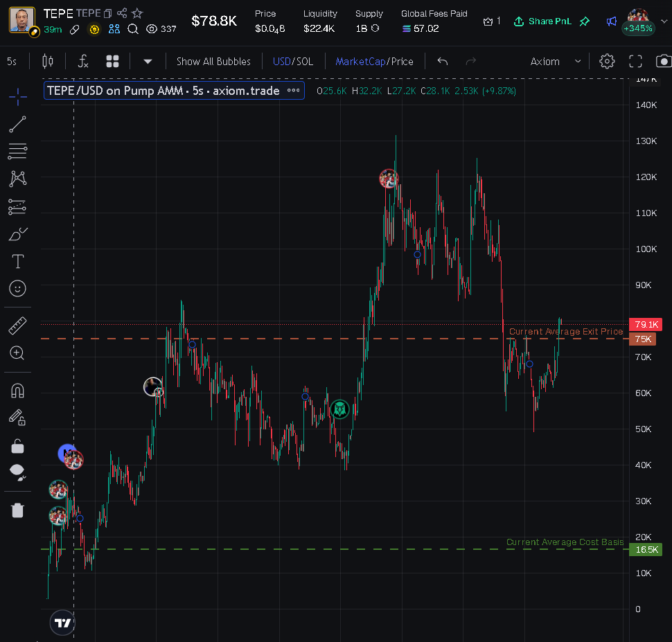This screenshot has width=672, height=642.
Task: Select the trend line drawing tool
Action: (x=17, y=124)
